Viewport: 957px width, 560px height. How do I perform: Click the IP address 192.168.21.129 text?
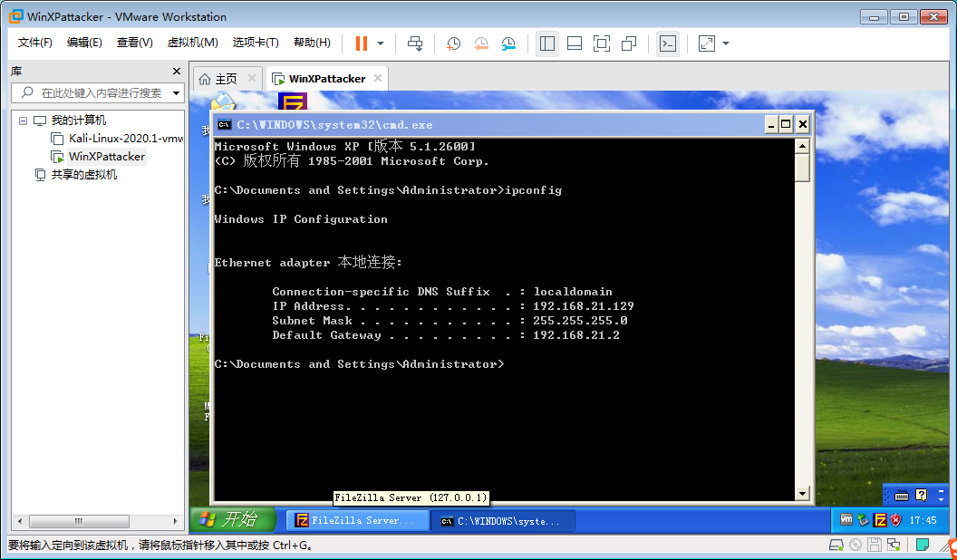584,306
